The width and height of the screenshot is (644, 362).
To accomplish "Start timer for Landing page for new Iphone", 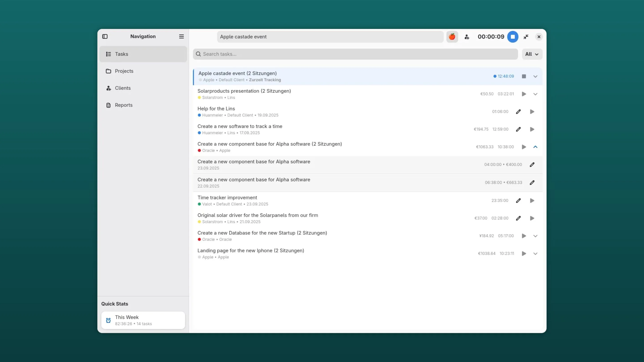I will [524, 254].
